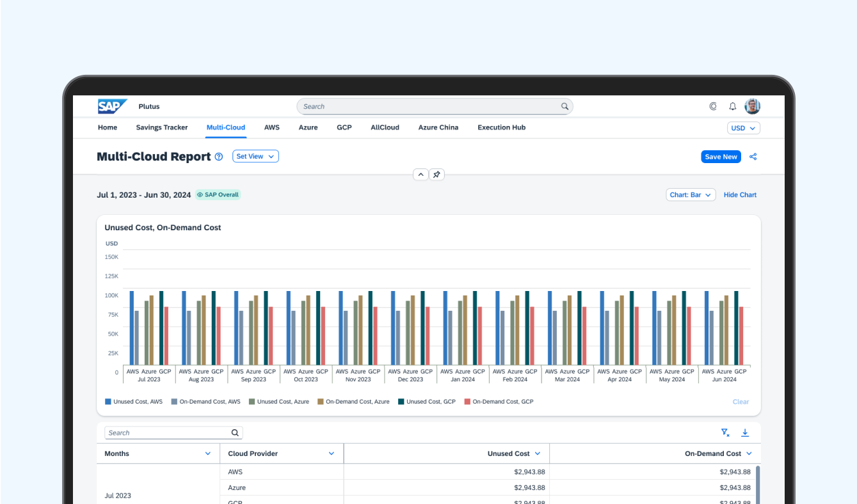857x504 pixels.
Task: Click the Plutus app name
Action: [149, 107]
